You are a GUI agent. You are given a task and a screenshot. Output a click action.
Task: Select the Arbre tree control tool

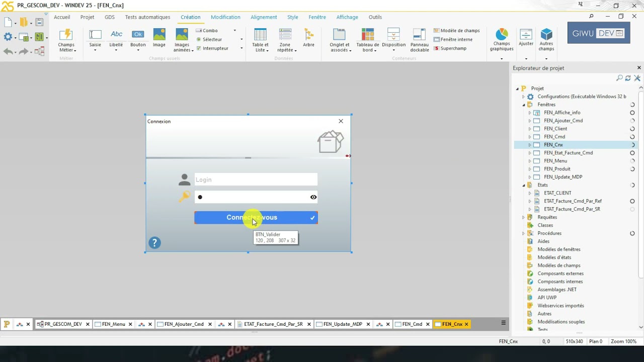[x=308, y=38]
